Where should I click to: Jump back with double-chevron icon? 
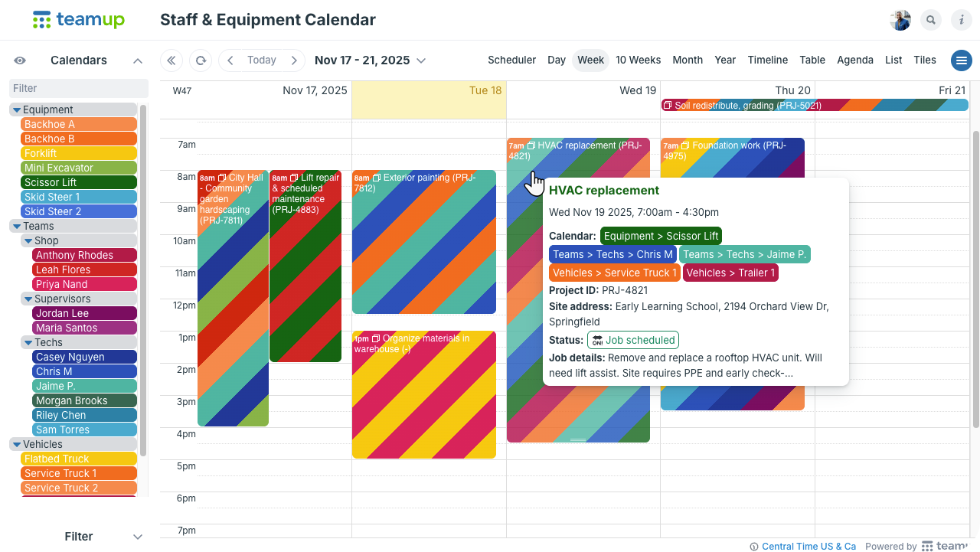tap(171, 60)
